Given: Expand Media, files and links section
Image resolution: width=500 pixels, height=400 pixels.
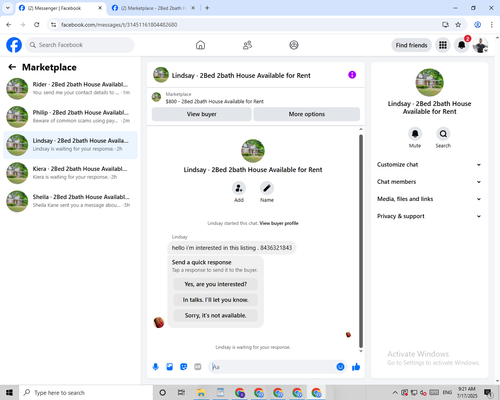Looking at the screenshot, I should coord(429,199).
